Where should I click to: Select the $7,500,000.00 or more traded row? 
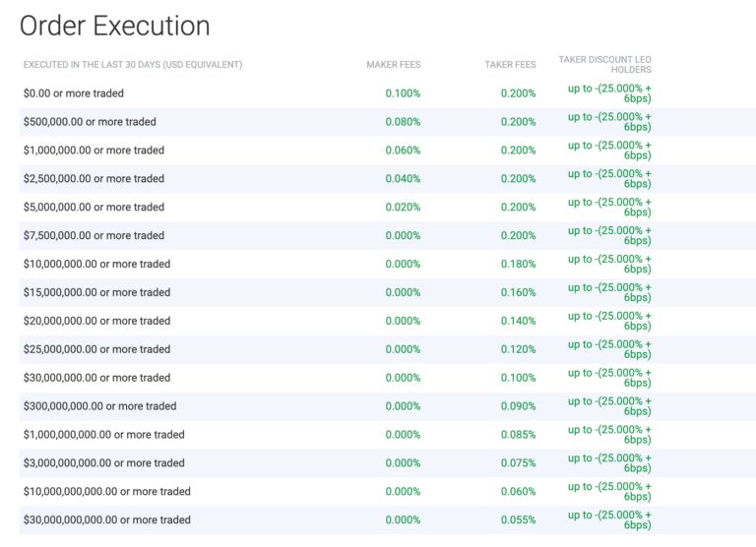(388, 236)
